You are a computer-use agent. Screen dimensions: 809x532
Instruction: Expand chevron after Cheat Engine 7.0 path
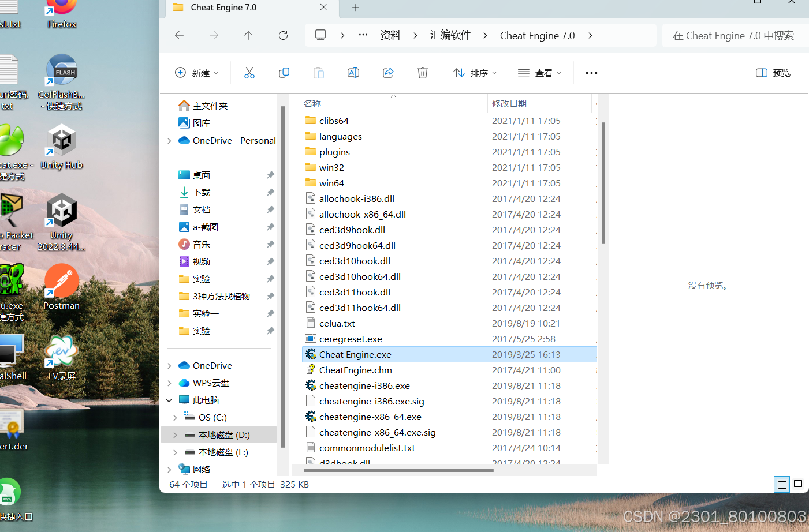pos(590,35)
